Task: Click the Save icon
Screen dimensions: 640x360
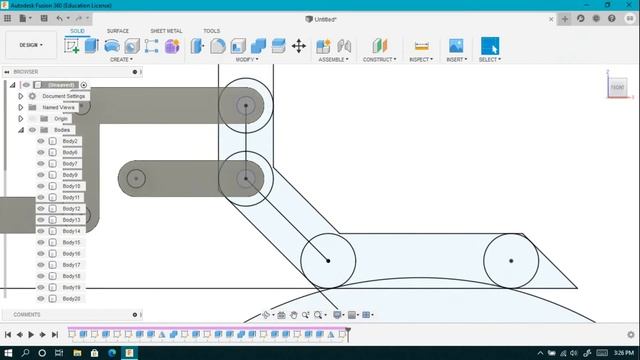Action: pos(44,18)
